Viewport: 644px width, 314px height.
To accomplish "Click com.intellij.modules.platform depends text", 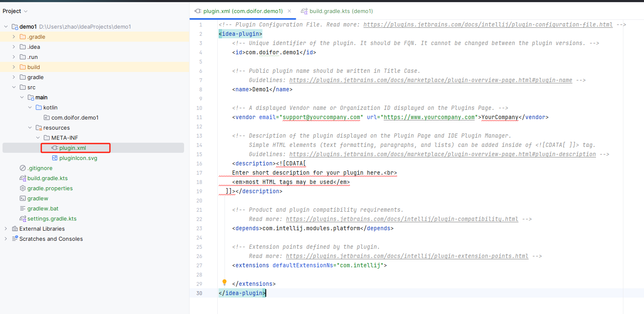I will (311, 228).
